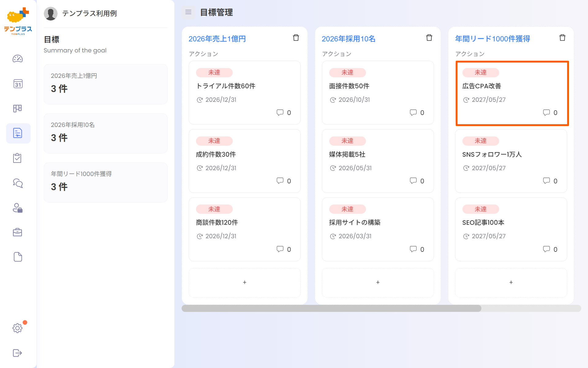Open the 年間リード1000件獲得 goal title link
Image resolution: width=588 pixels, height=368 pixels.
(492, 39)
